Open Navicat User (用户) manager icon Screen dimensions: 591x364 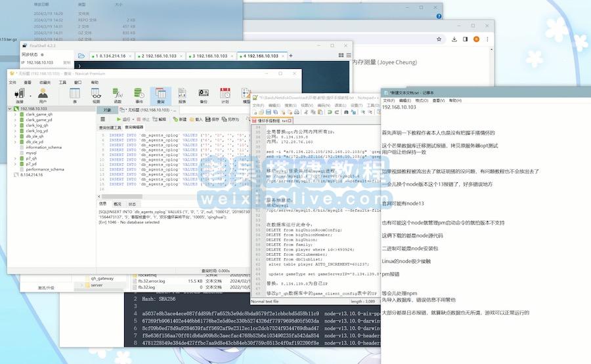(x=43, y=95)
